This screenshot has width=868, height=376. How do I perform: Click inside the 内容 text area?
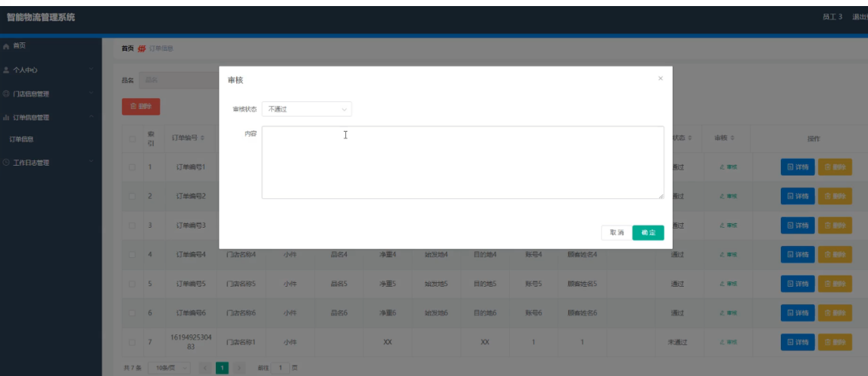tap(463, 163)
